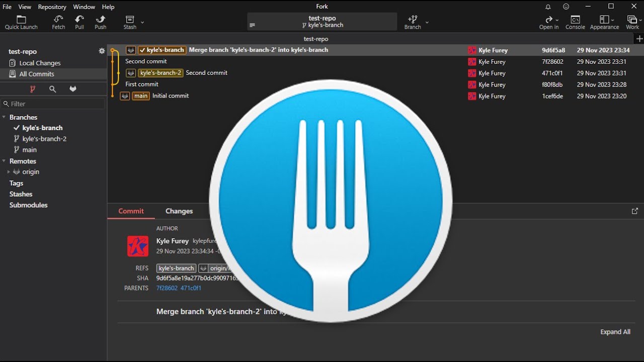Pop out commit details panel icon
Screen dimensions: 644x362
pyautogui.click(x=634, y=211)
